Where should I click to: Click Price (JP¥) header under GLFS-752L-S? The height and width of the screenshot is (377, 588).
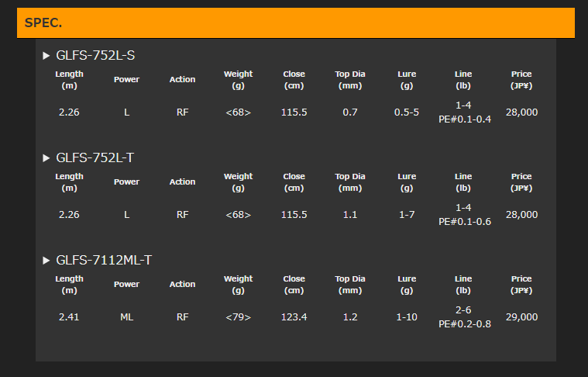point(521,80)
